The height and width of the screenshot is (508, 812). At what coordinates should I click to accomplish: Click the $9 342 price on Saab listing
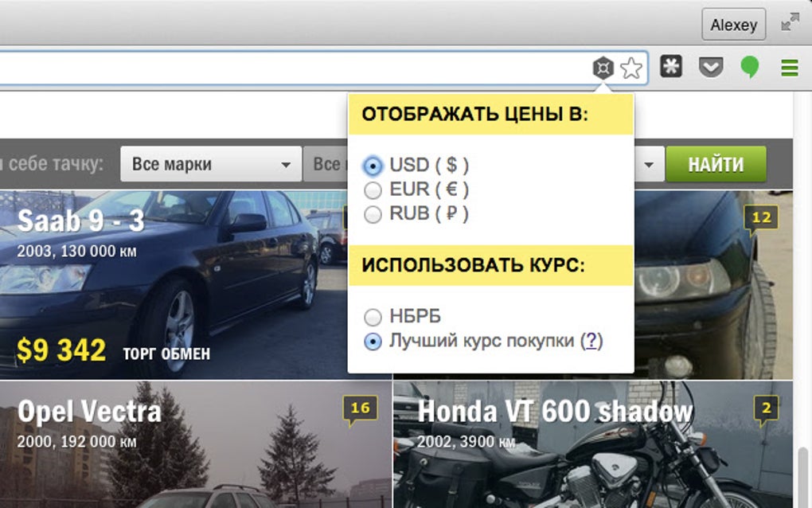(60, 347)
